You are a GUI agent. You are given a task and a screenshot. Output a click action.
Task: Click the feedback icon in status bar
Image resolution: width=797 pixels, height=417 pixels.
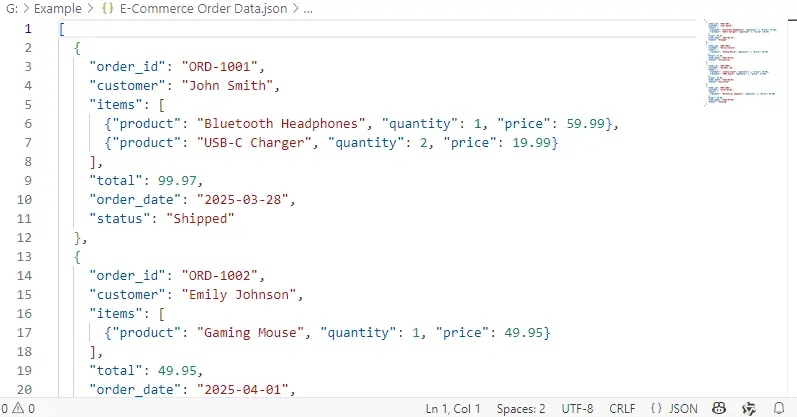pos(749,408)
